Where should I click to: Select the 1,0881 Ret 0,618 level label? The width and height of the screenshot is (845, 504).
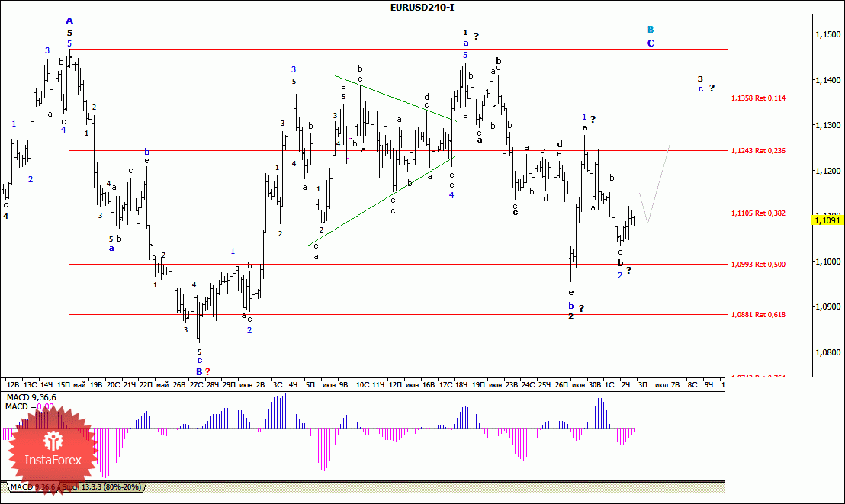coord(757,315)
